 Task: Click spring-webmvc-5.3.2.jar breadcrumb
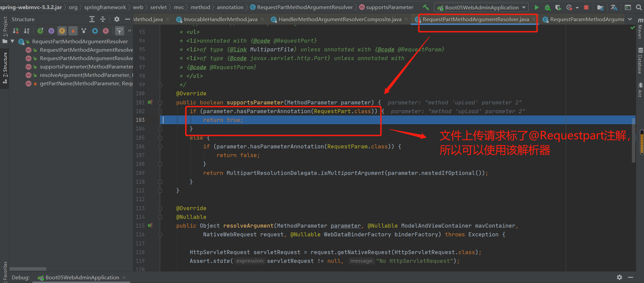[x=31, y=7]
